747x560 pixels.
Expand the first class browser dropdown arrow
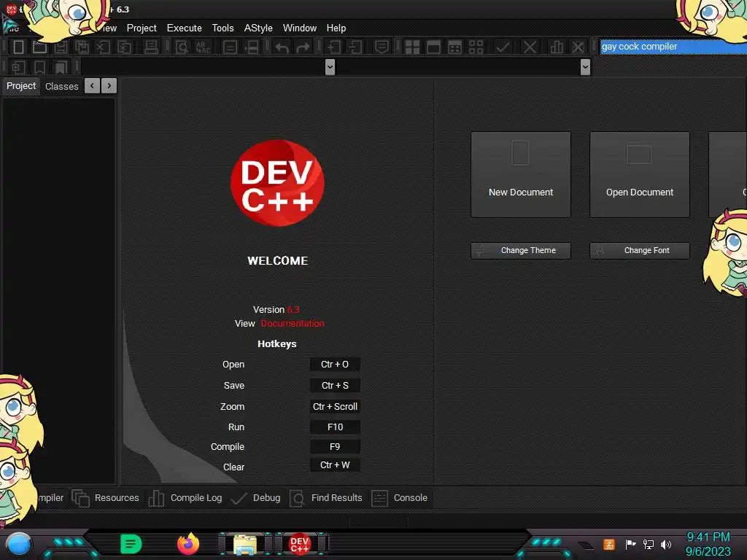330,67
